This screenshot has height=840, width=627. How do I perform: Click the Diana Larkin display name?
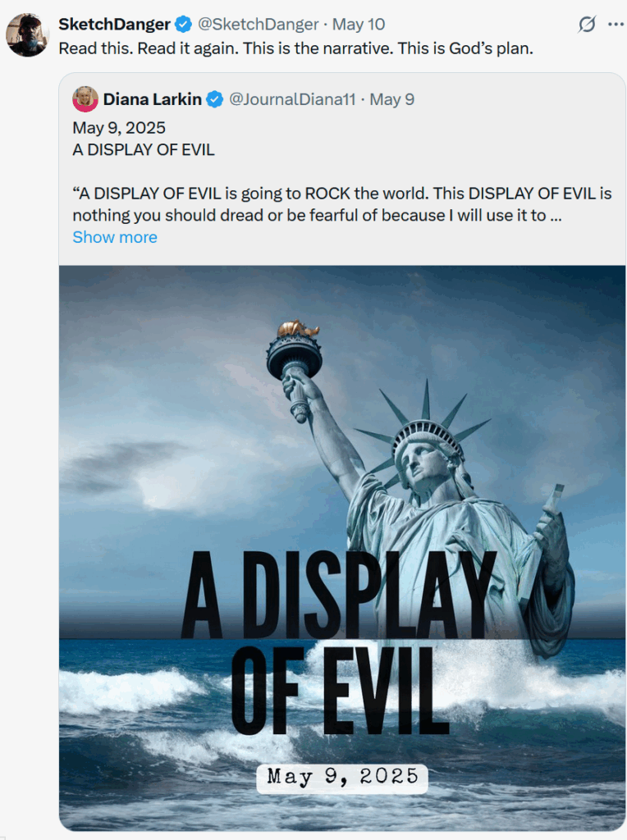(x=152, y=99)
